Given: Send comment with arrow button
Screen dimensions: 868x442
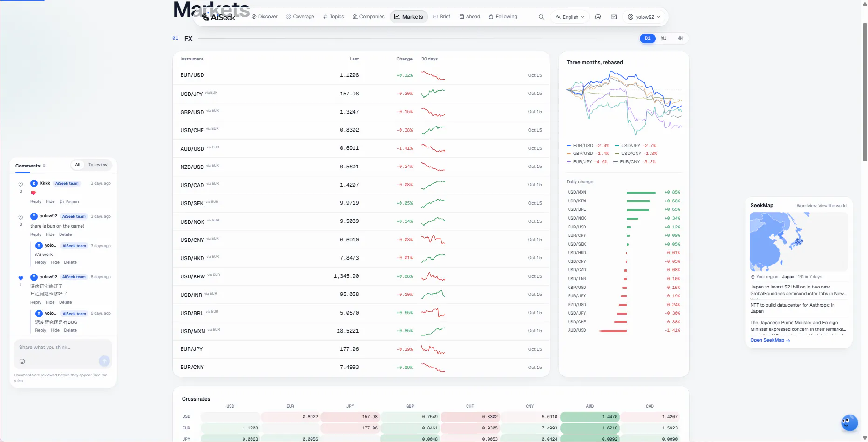Looking at the screenshot, I should tap(104, 361).
